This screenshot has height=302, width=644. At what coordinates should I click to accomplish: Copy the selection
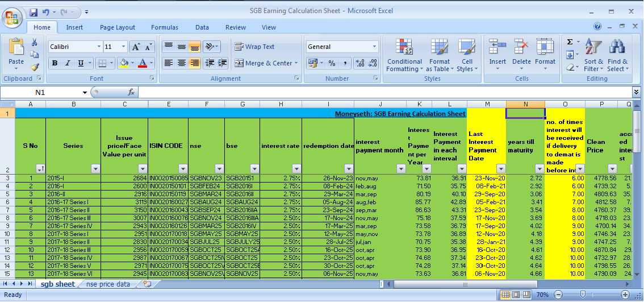pyautogui.click(x=35, y=54)
